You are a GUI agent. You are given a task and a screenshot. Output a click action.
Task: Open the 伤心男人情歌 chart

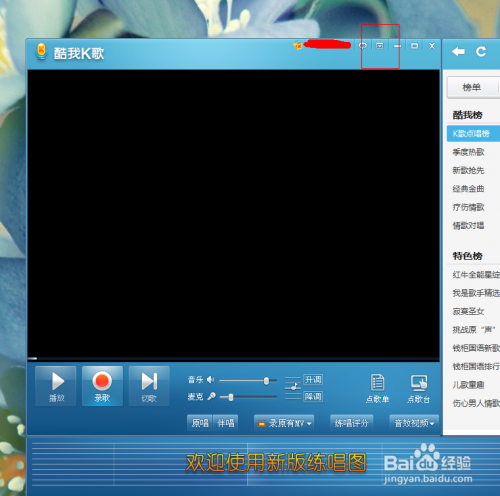coord(476,403)
